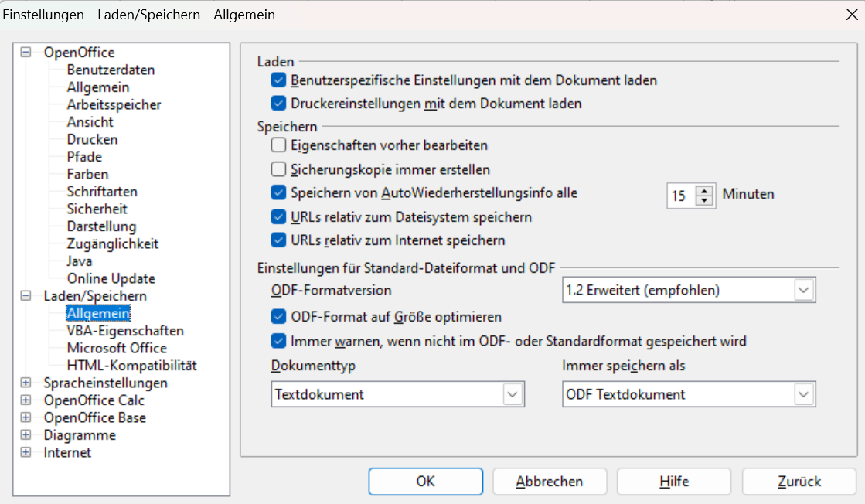
Task: Disable ODF-Format auf Größe optimieren
Action: pos(279,316)
